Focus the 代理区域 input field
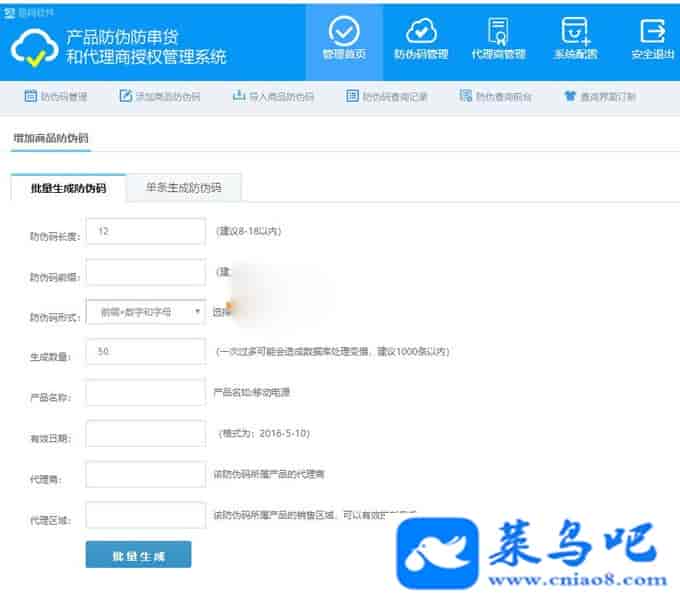Screen dimensions: 680x601 pyautogui.click(x=146, y=515)
